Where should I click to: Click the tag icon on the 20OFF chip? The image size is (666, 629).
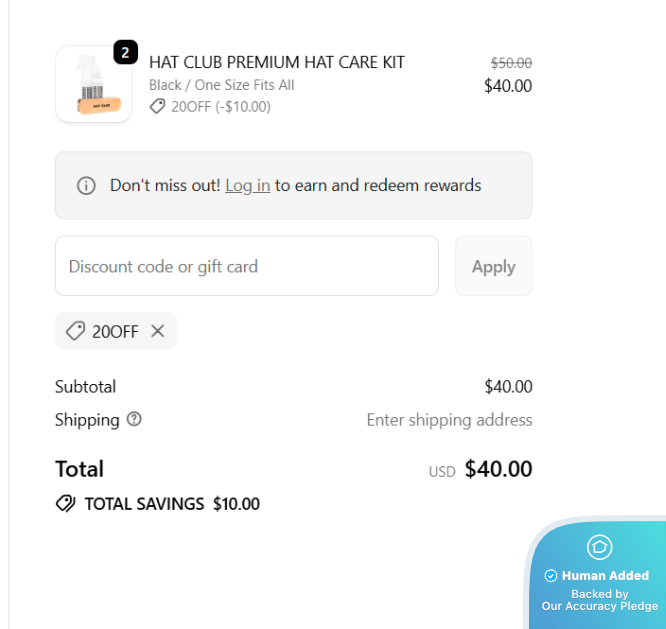coord(75,331)
